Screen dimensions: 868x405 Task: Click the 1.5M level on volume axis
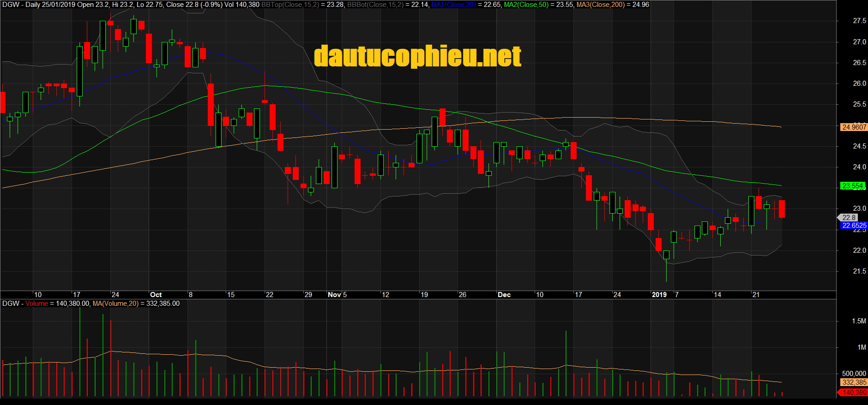point(859,321)
